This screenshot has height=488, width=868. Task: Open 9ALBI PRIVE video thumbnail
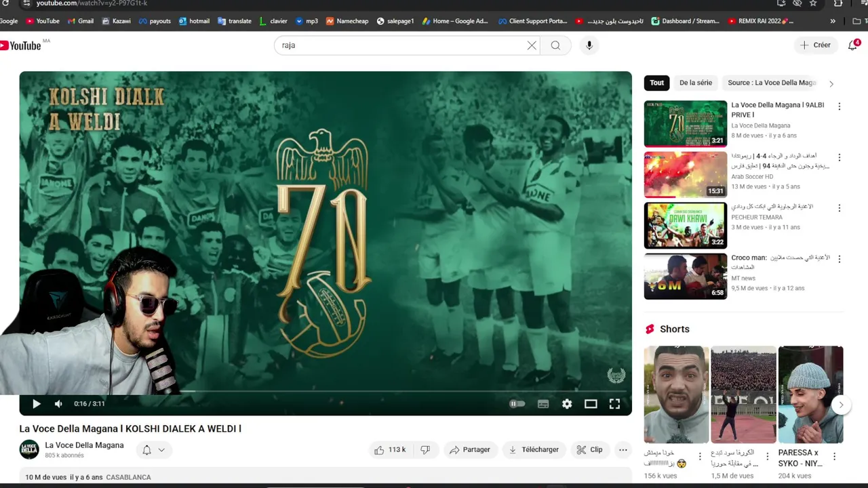tap(686, 124)
